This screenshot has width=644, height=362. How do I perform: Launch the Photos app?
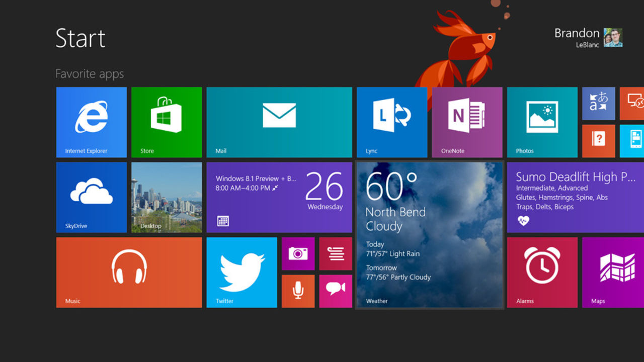(x=542, y=122)
